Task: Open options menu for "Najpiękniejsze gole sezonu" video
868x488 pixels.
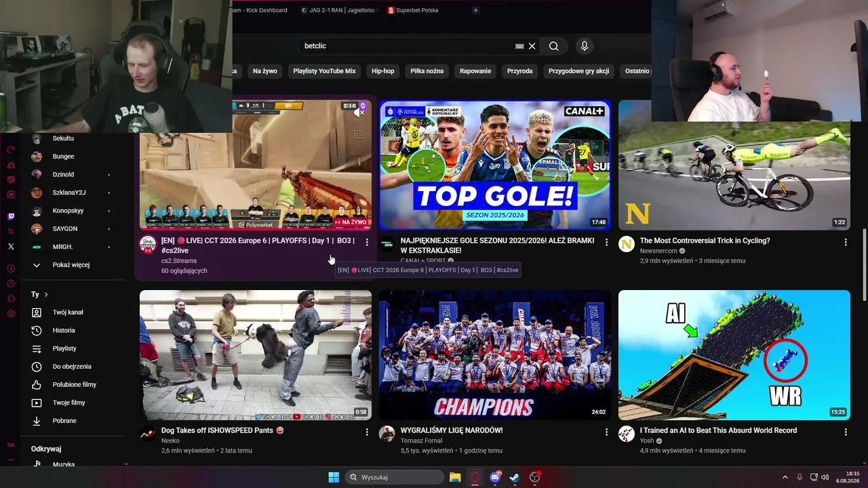Action: tap(606, 242)
